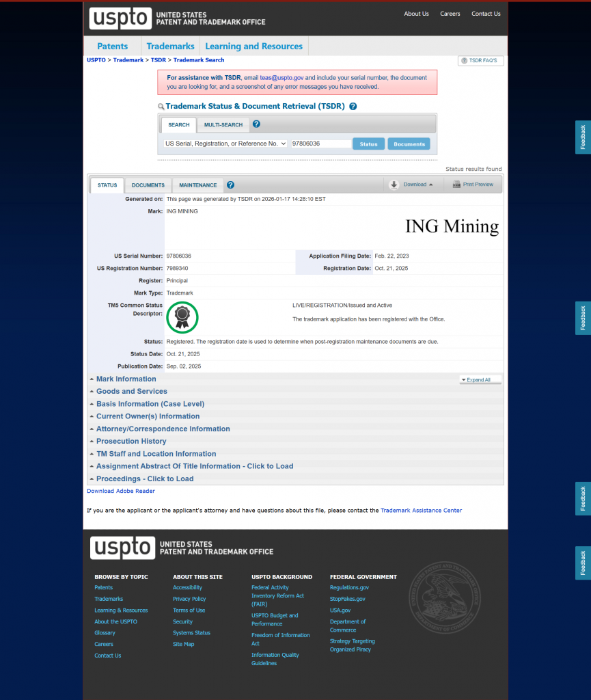The image size is (591, 700).
Task: Click the Print Preview printer icon
Action: point(456,185)
